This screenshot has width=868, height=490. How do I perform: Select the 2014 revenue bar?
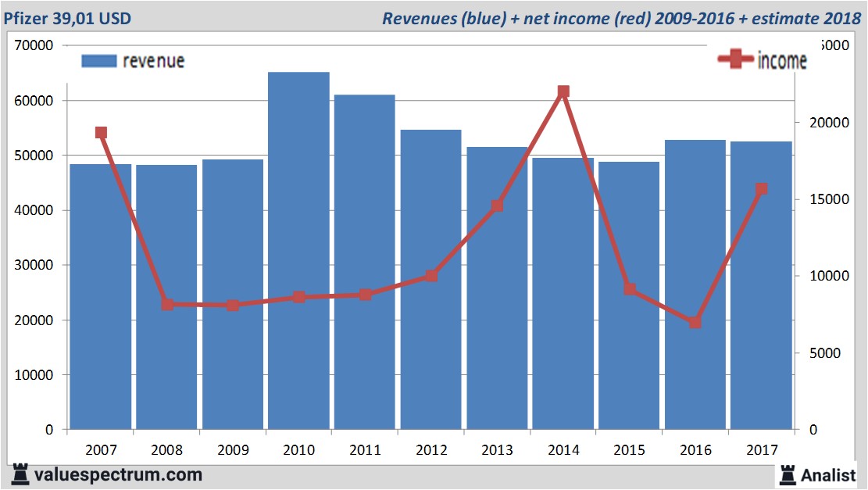(563, 293)
